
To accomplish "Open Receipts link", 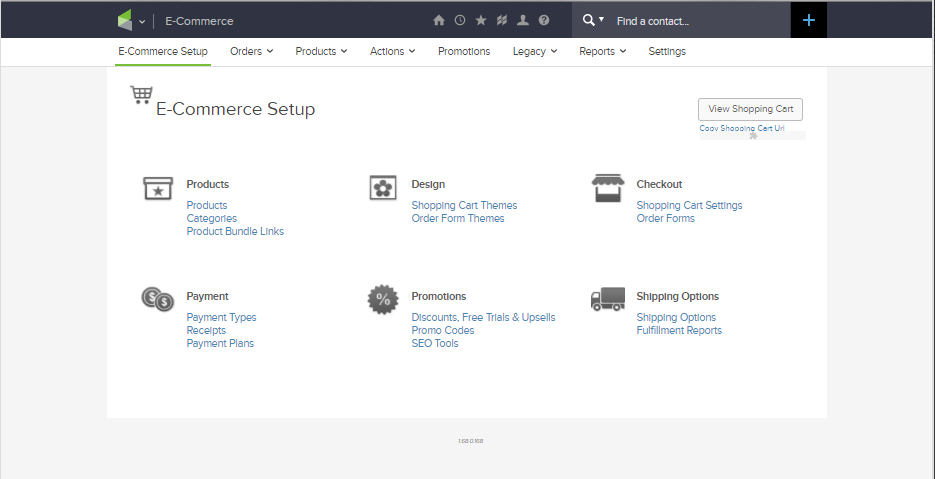I will [x=206, y=330].
